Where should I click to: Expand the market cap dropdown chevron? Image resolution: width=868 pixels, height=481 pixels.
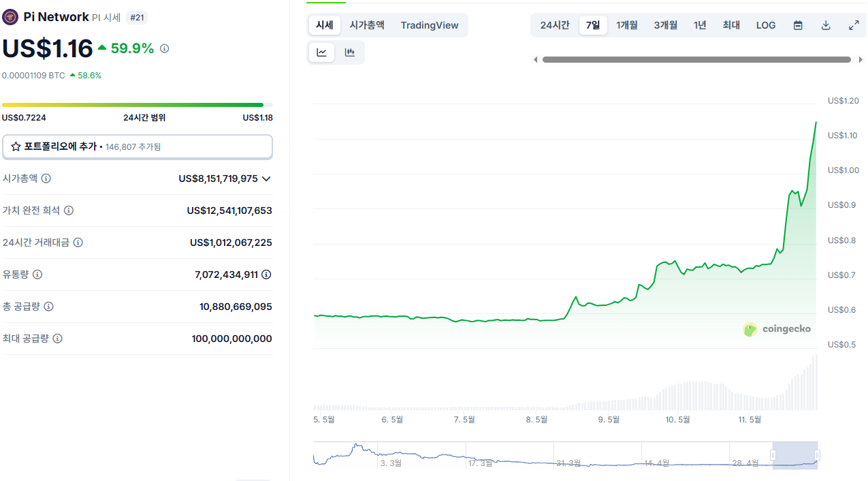point(266,179)
